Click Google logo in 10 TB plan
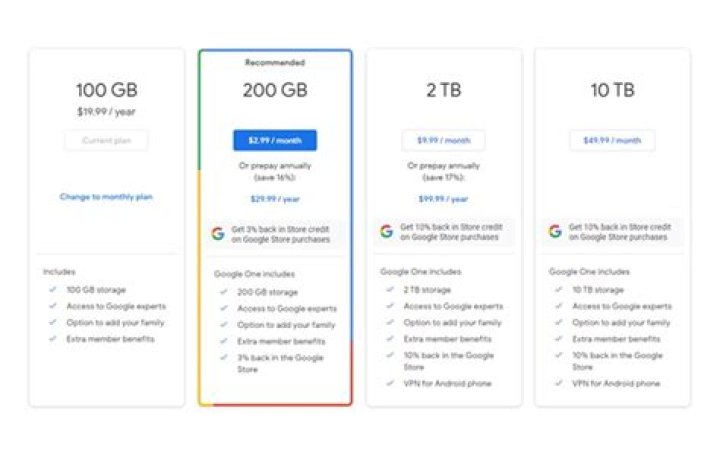Screen dimensions: 720x454 pos(554,231)
